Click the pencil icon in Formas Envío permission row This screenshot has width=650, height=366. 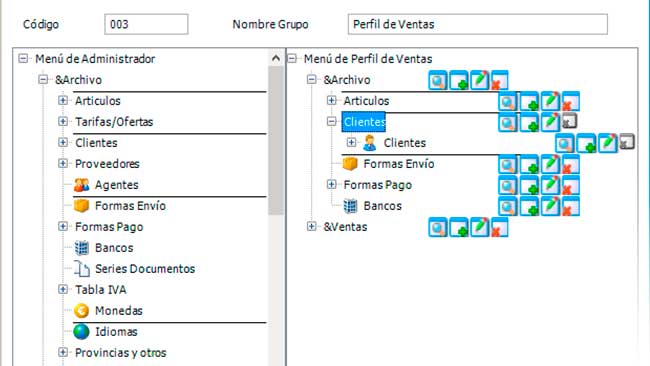[x=550, y=165]
